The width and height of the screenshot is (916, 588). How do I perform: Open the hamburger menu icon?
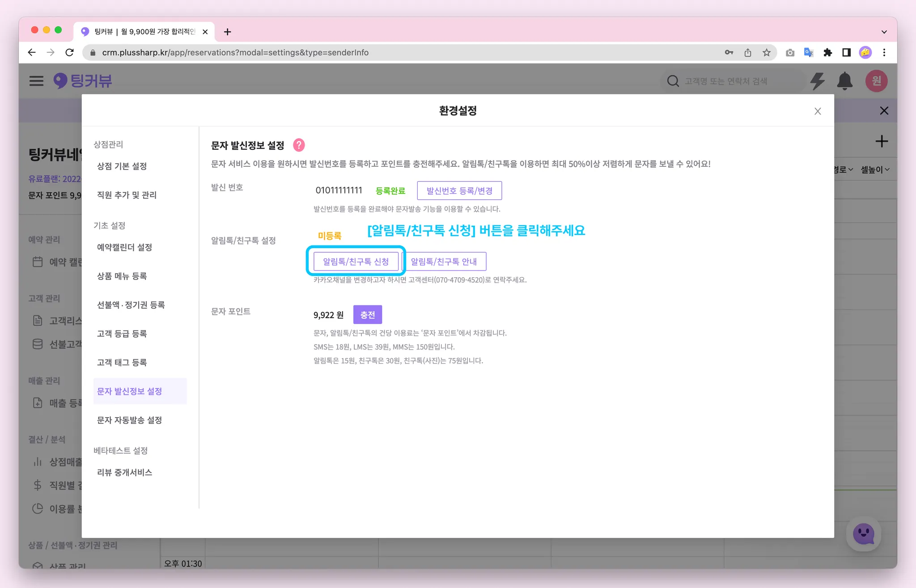click(x=36, y=81)
